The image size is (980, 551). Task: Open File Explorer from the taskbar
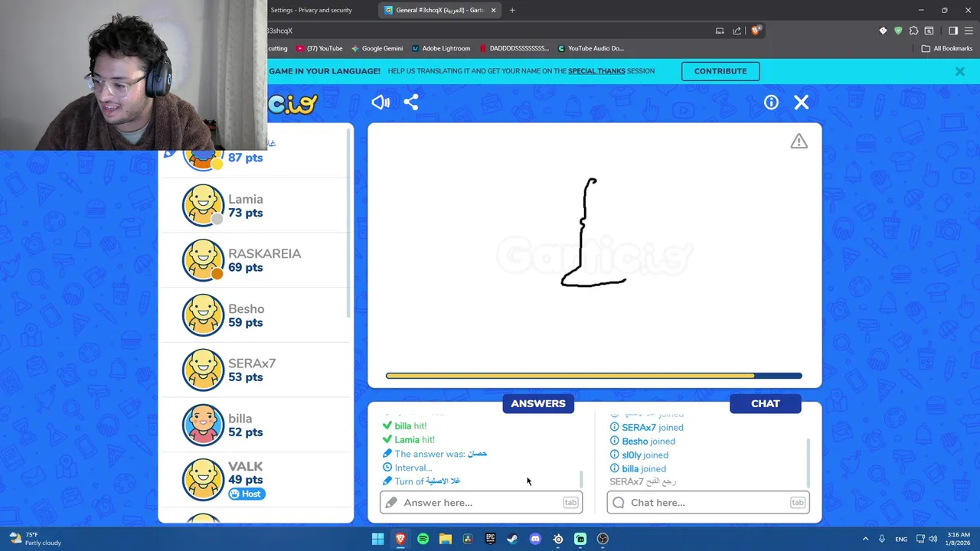point(445,539)
